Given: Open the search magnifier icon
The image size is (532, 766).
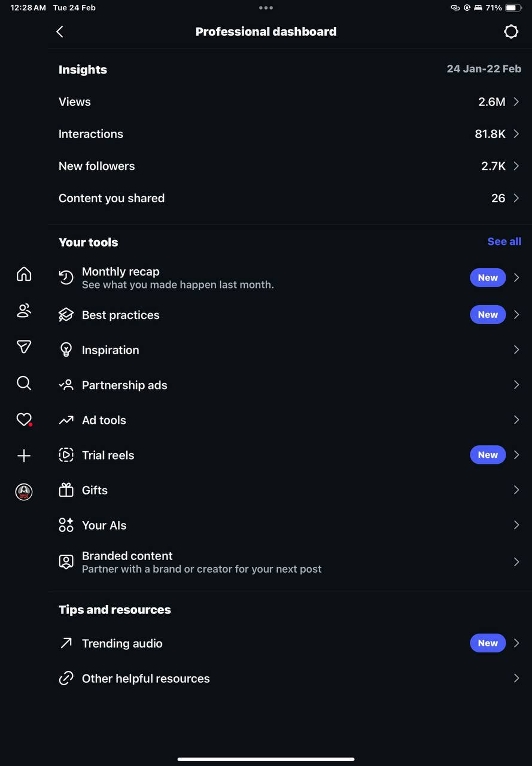Looking at the screenshot, I should tap(24, 383).
